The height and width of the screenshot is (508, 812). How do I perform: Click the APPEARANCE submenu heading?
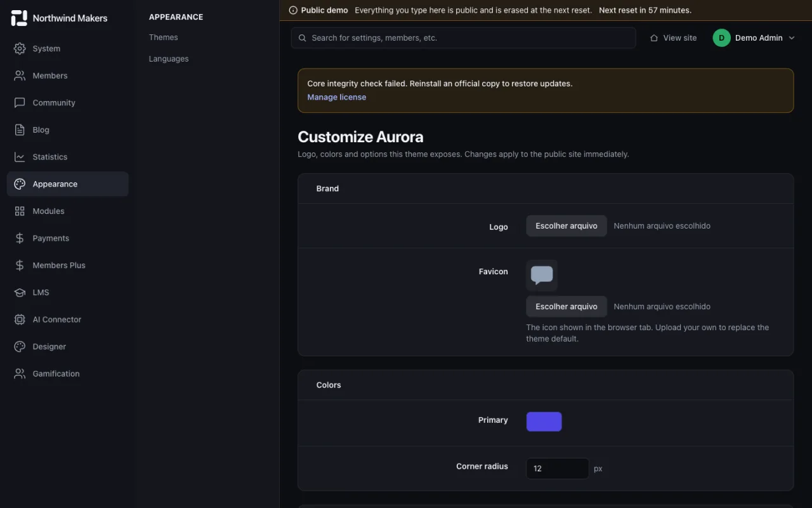[x=176, y=17]
